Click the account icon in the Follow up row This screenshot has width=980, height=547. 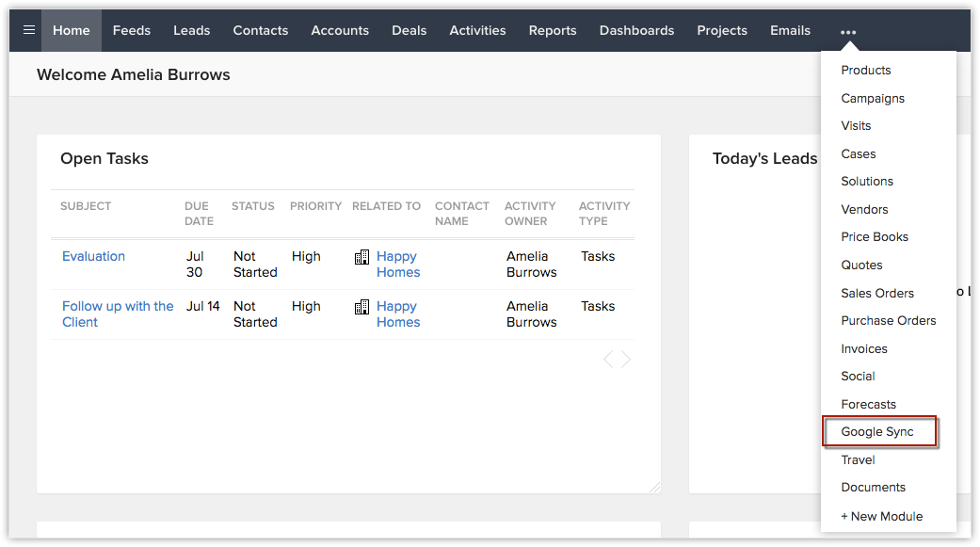click(x=361, y=307)
